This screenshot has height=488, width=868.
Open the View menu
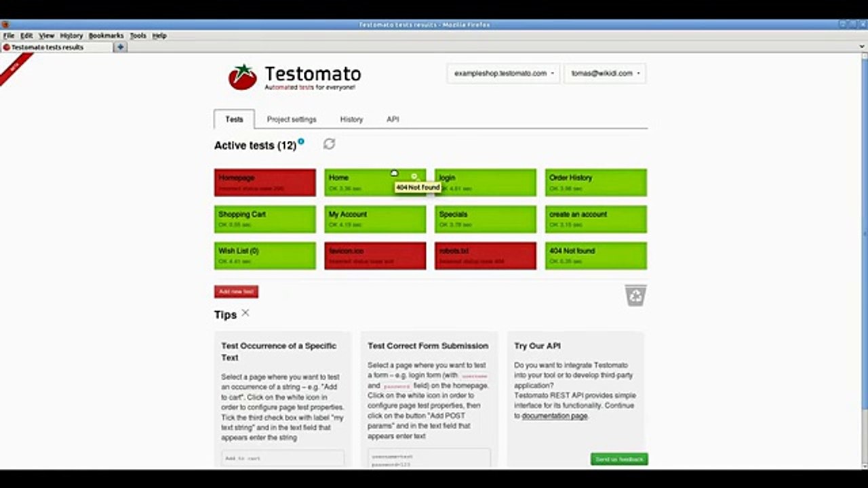(46, 36)
